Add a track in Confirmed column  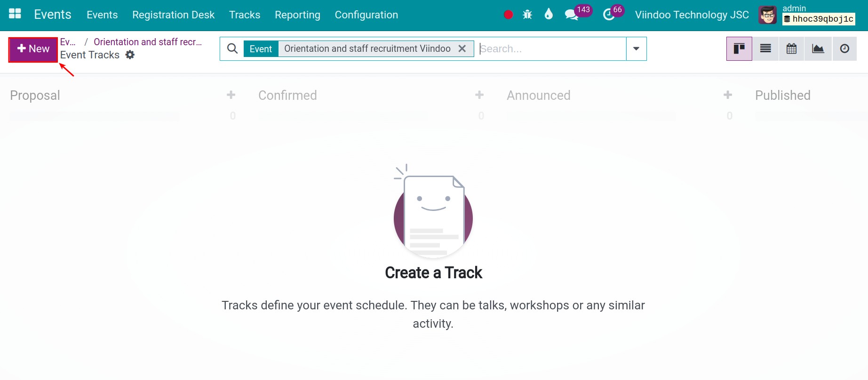(479, 95)
